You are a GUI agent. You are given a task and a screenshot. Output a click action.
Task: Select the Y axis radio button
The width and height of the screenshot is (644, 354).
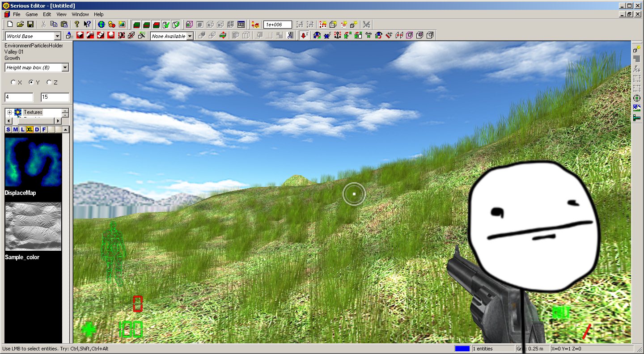click(31, 83)
